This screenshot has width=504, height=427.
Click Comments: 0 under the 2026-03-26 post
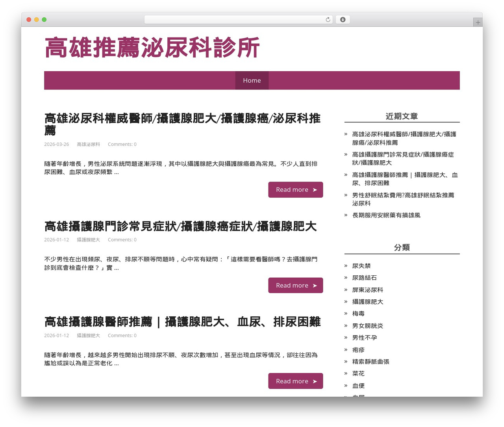[x=122, y=144]
